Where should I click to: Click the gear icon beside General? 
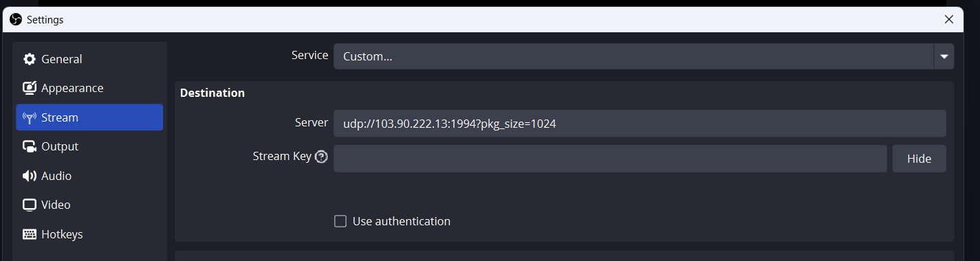tap(30, 59)
